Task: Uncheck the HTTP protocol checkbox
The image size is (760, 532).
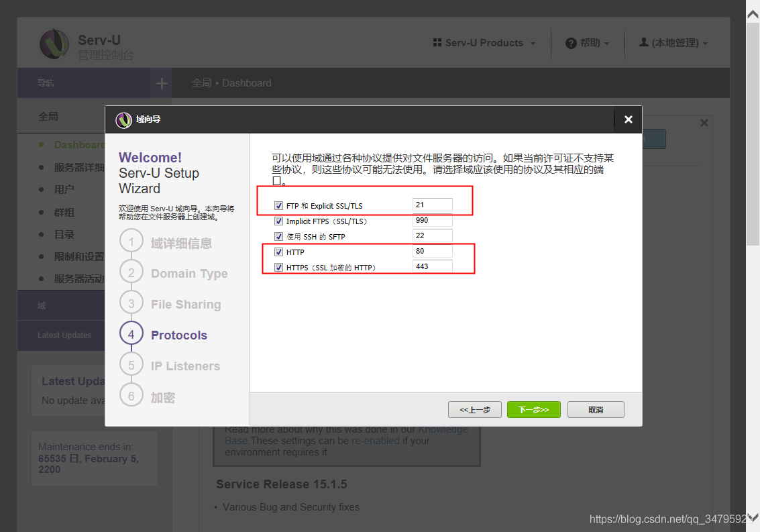Action: pos(278,252)
